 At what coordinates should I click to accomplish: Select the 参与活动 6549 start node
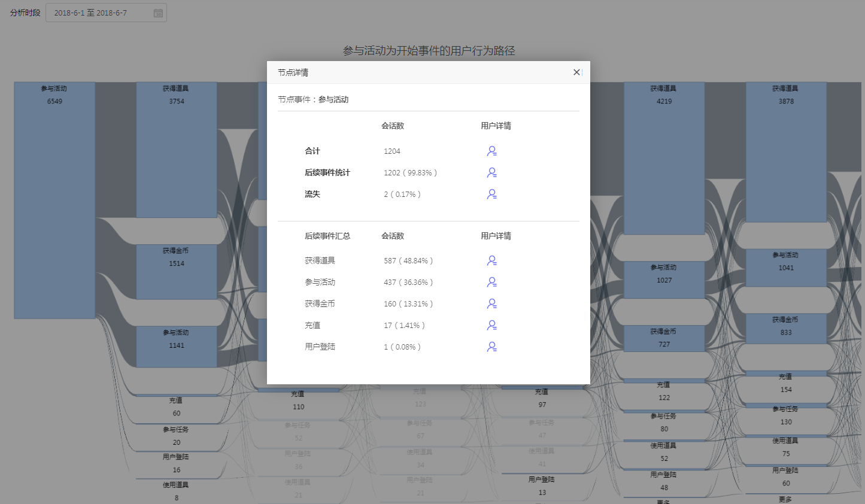point(54,201)
